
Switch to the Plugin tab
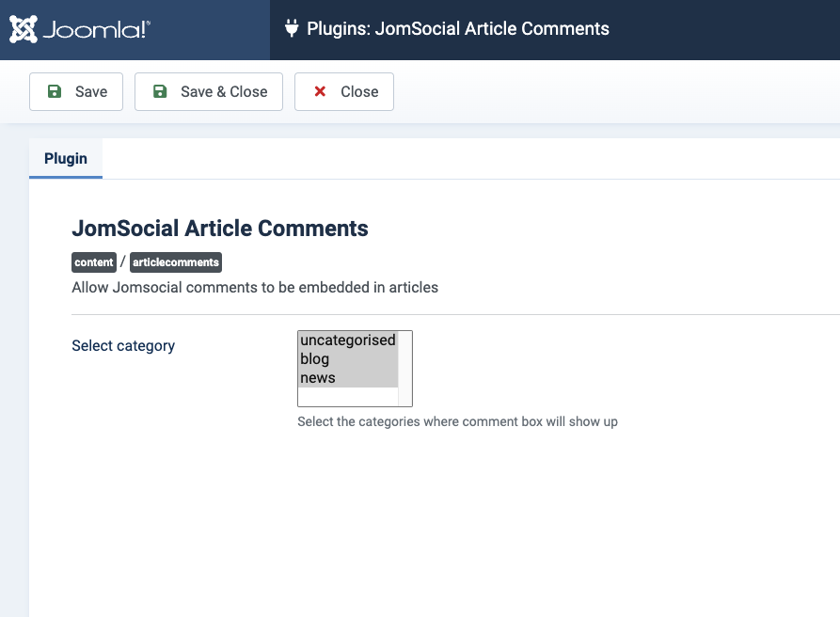[66, 158]
